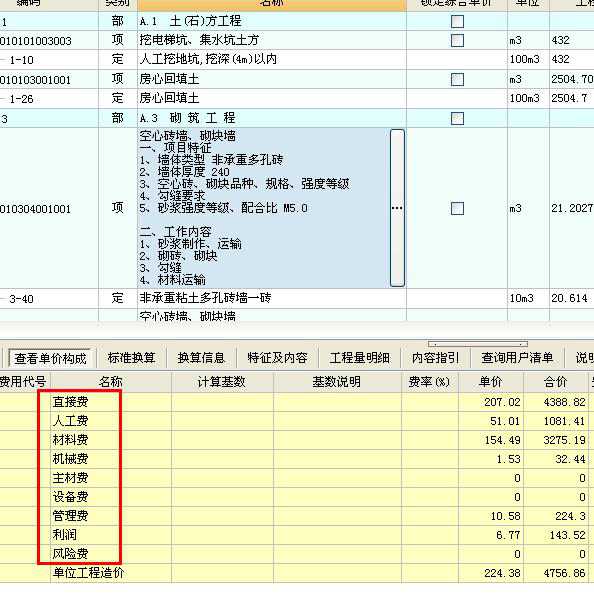Toggle lock checkbox for 挖电梯坑、集水坑土方 row
594x594 pixels.
point(457,40)
